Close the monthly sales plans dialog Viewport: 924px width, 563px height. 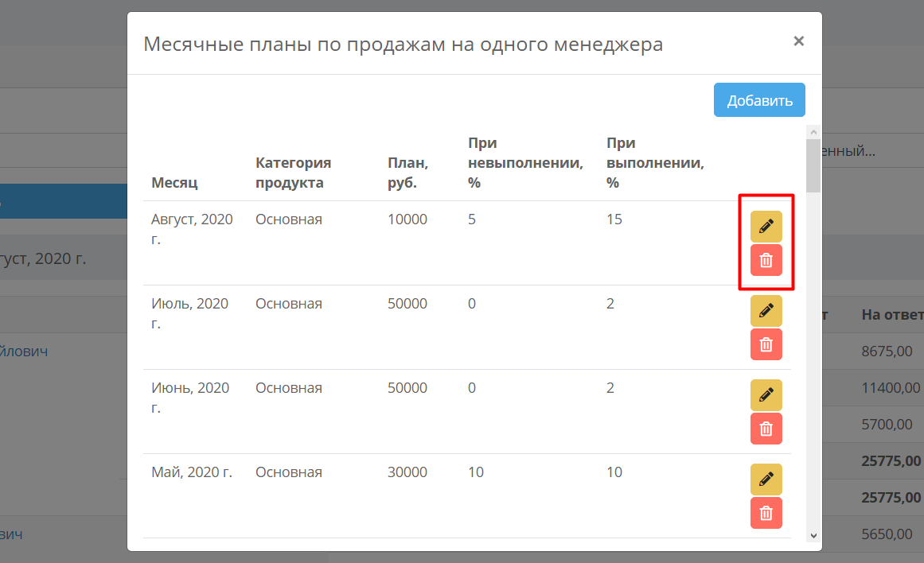[798, 41]
